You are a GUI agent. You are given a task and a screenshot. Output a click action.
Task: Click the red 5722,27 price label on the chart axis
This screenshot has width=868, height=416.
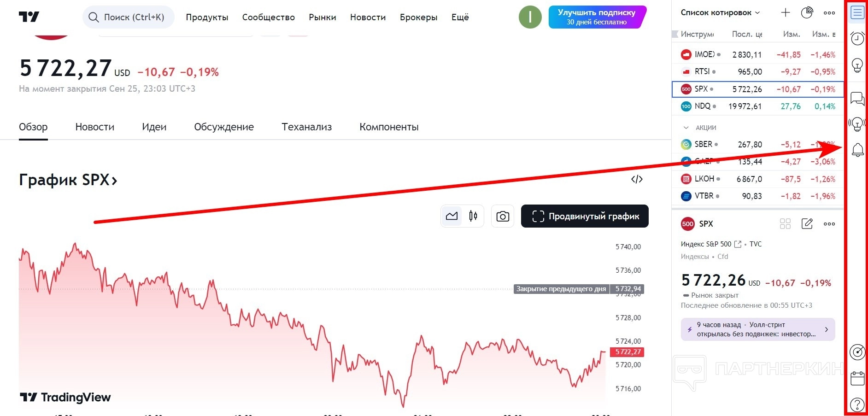point(627,352)
